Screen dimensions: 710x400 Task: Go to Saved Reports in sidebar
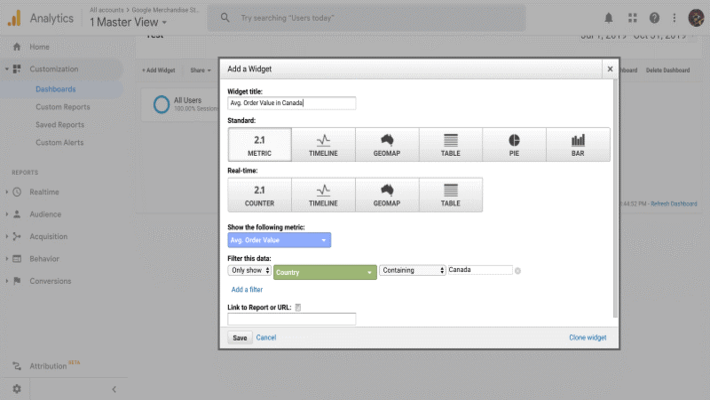coord(59,125)
